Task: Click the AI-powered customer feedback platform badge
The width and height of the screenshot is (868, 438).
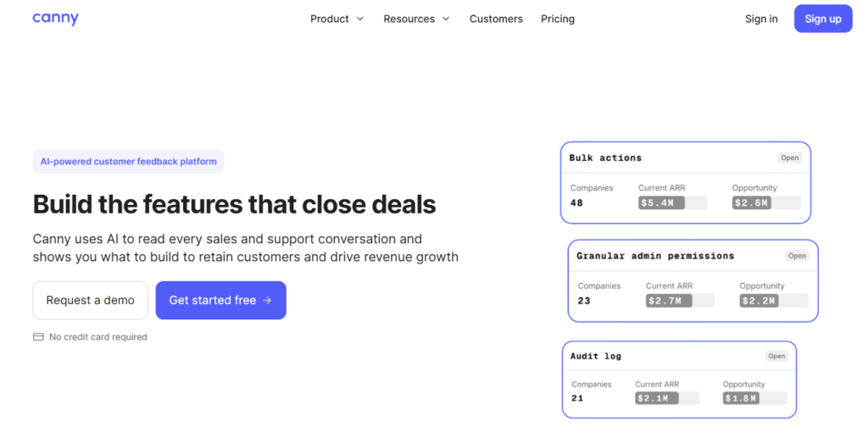Action: [129, 162]
